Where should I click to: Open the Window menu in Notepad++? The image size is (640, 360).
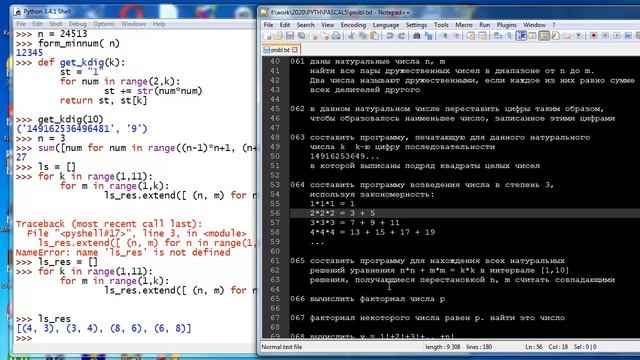[534, 25]
